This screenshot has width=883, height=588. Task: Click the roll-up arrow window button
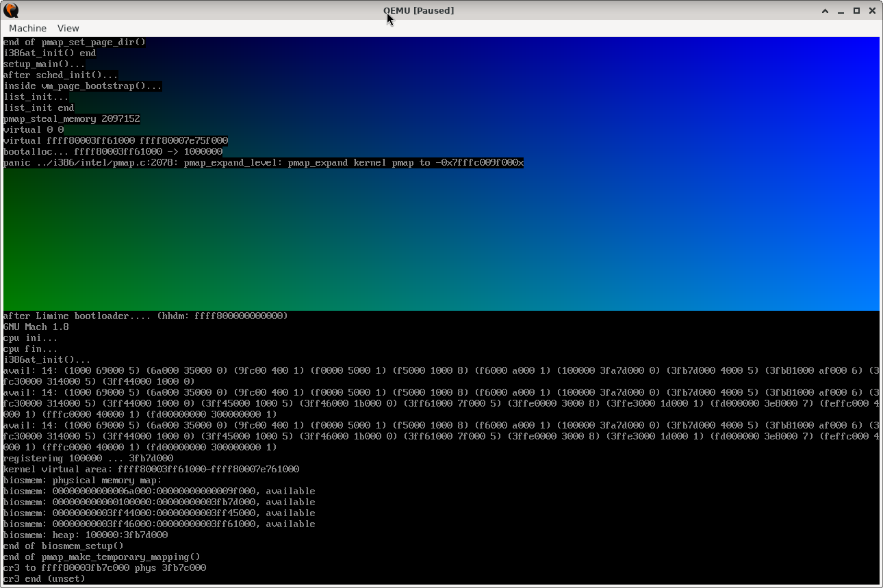click(826, 10)
